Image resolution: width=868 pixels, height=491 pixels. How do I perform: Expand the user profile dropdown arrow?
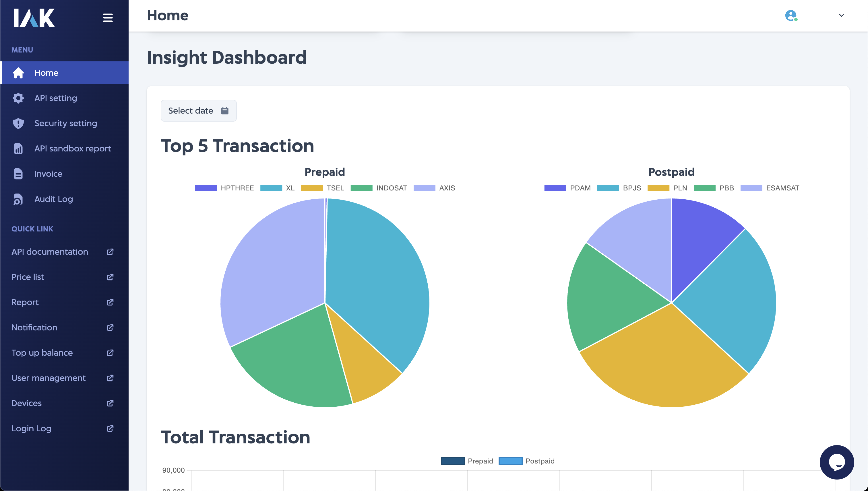click(x=842, y=15)
